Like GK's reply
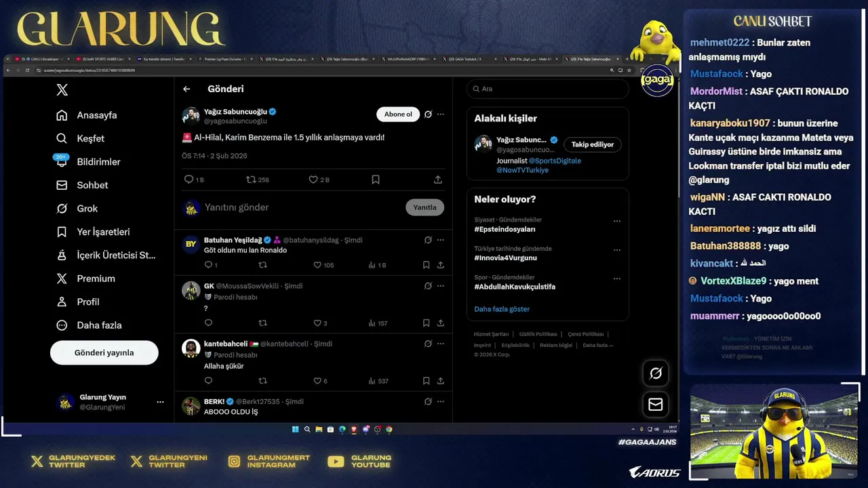 317,323
